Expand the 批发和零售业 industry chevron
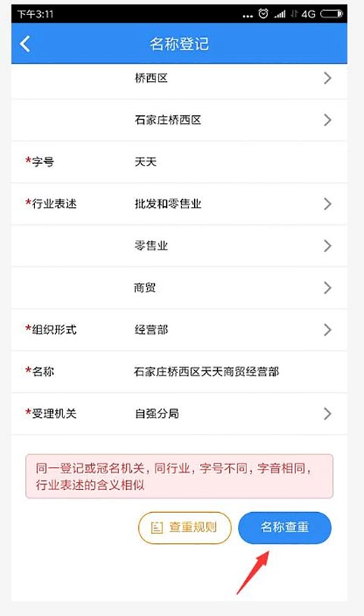 328,204
